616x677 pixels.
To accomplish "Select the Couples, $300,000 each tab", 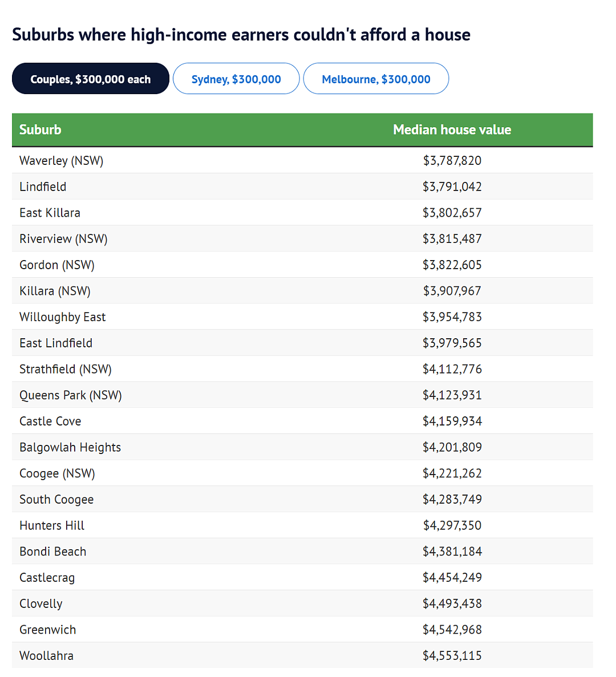I will coord(90,79).
